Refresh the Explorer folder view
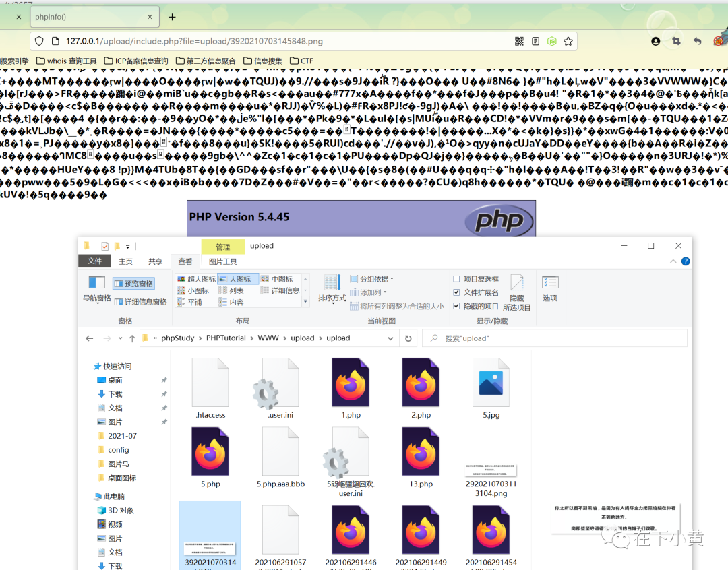Viewport: 728px width, 570px height. [408, 338]
